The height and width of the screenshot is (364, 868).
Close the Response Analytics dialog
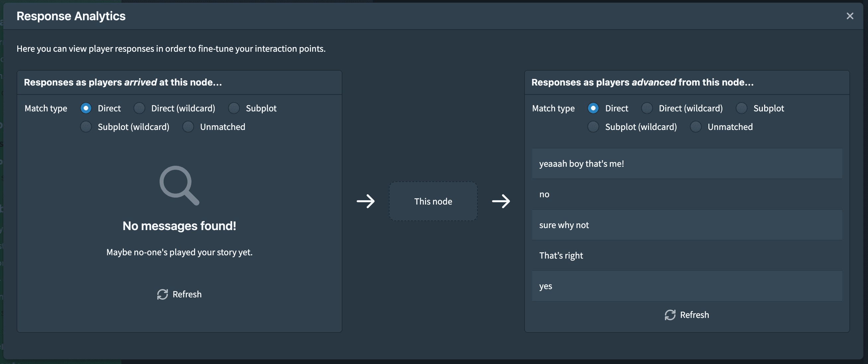[850, 16]
